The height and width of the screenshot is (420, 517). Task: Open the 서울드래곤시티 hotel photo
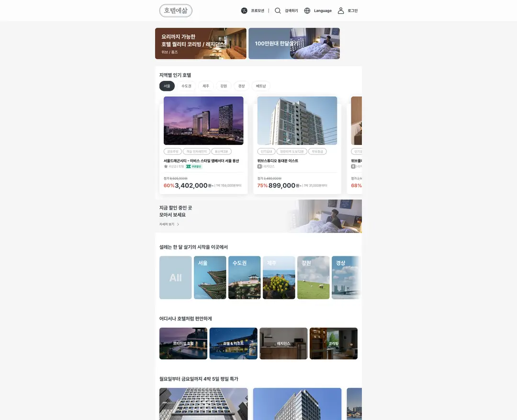(x=203, y=121)
